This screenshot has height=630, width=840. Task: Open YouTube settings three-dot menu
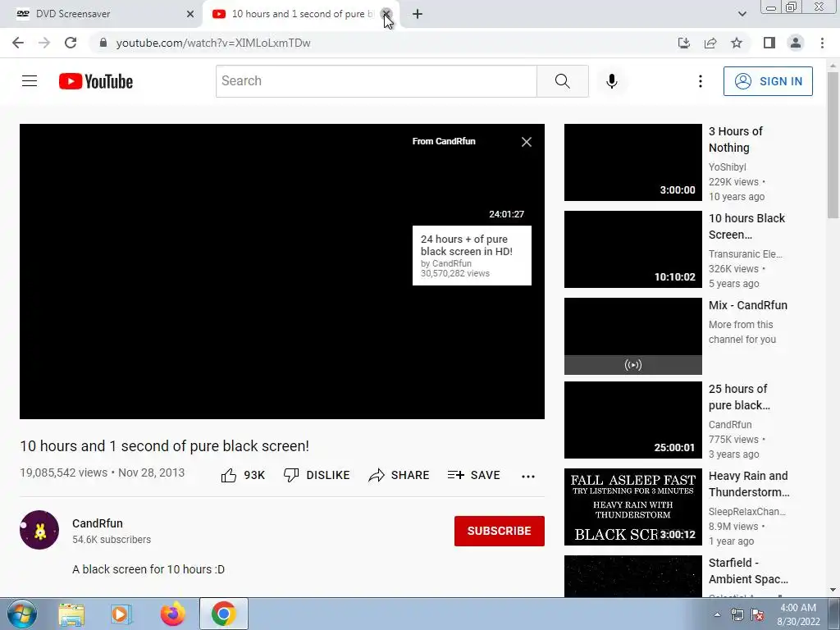(701, 81)
